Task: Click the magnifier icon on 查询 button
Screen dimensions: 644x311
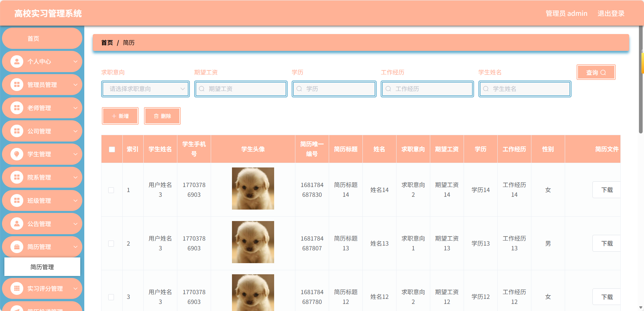Action: (603, 72)
